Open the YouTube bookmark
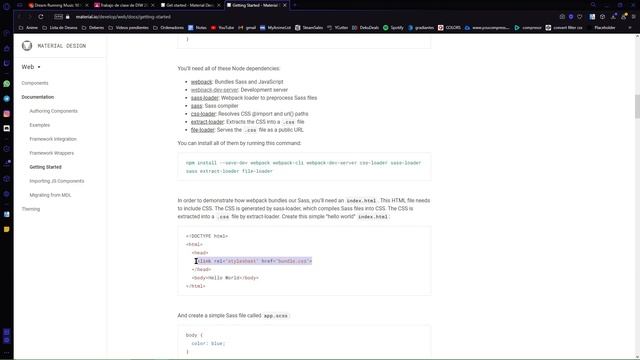This screenshot has height=360, width=640. point(222,28)
